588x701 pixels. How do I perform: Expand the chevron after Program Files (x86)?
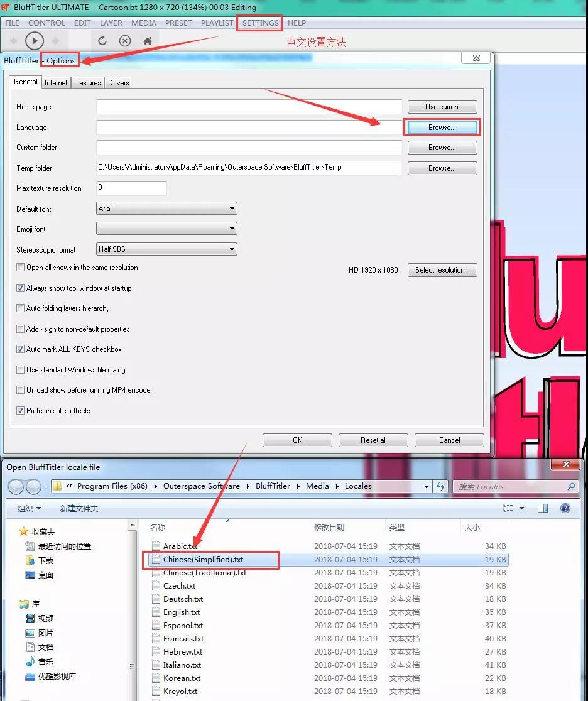155,486
